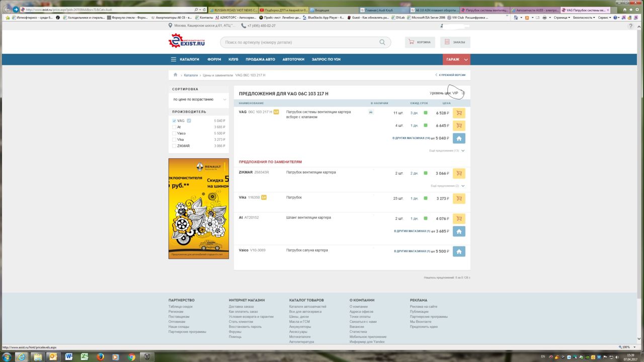Open the Страница toolbar dropdown menu
The width and height of the screenshot is (644, 362).
coord(561,18)
